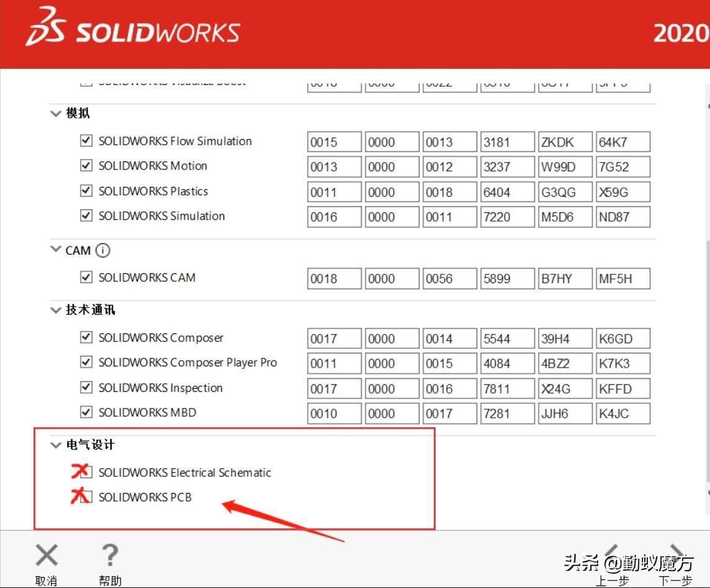Viewport: 710px width, 588px height.
Task: Uncheck SOLIDWORKS Flow Simulation
Action: coord(86,141)
